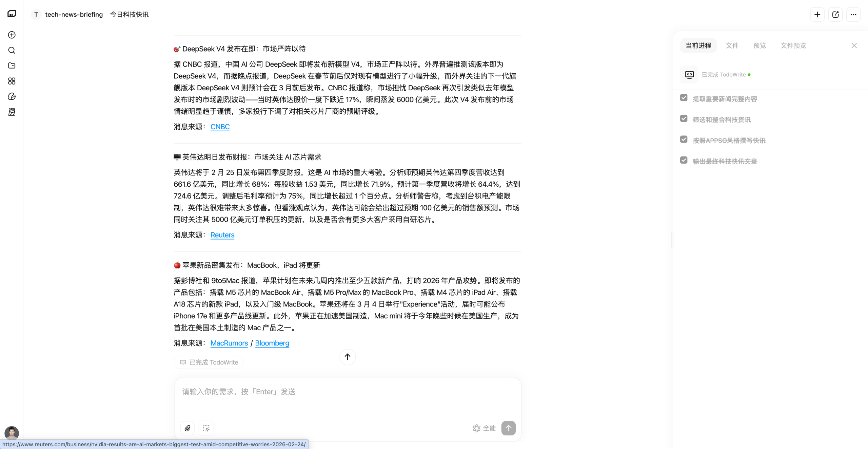Toggle the 输出最终科技快讯文章 checkbox
Viewport: 868px width, 449px height.
[684, 161]
